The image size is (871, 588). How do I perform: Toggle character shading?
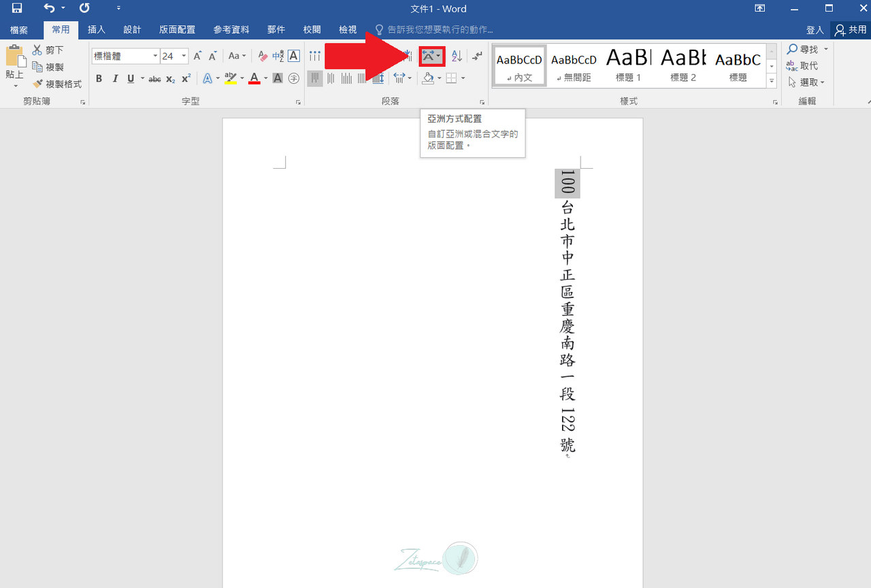(x=278, y=78)
